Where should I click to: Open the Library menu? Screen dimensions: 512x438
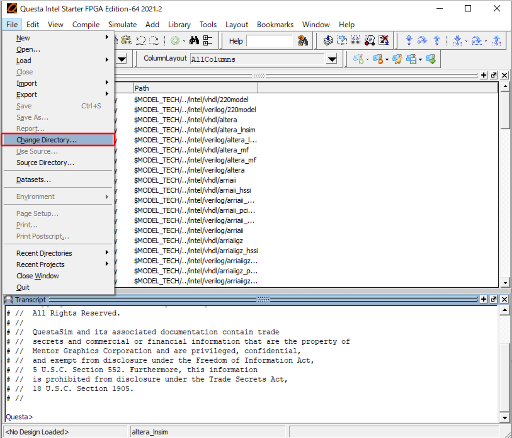click(x=179, y=24)
